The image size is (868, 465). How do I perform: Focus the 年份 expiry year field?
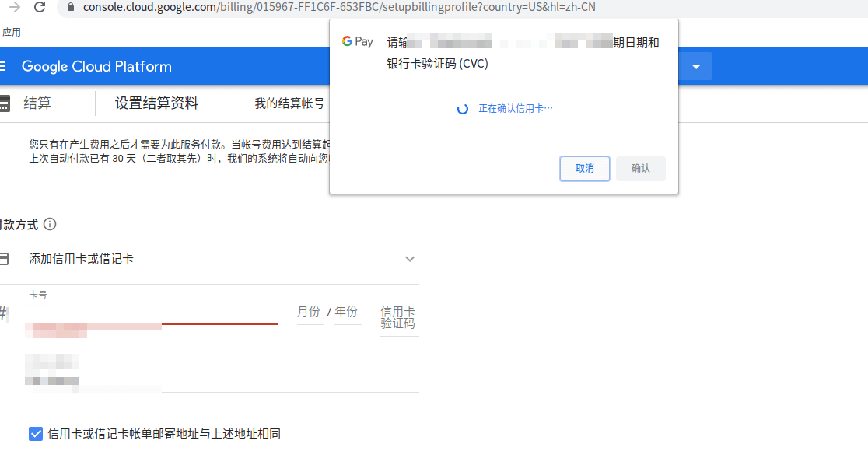346,313
